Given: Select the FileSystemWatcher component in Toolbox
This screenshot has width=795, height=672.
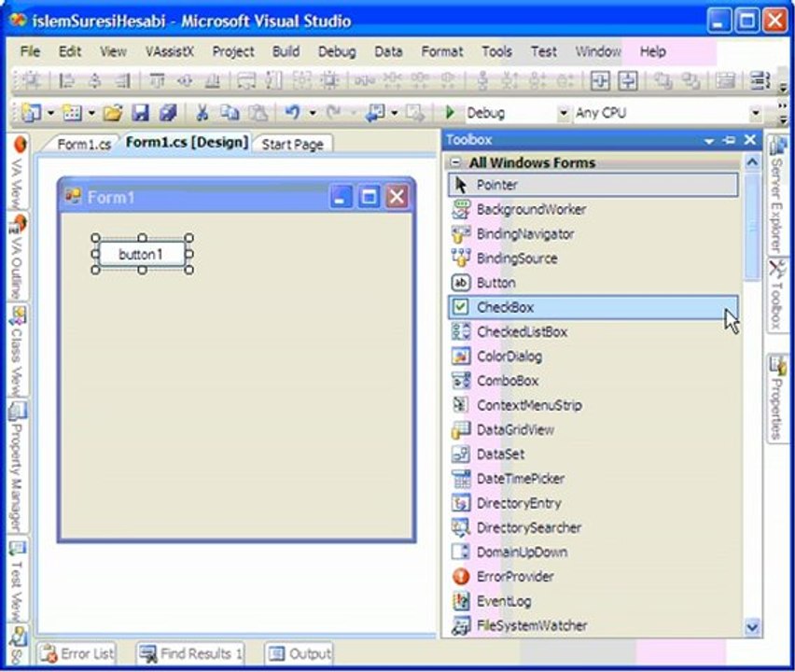Looking at the screenshot, I should pyautogui.click(x=593, y=625).
